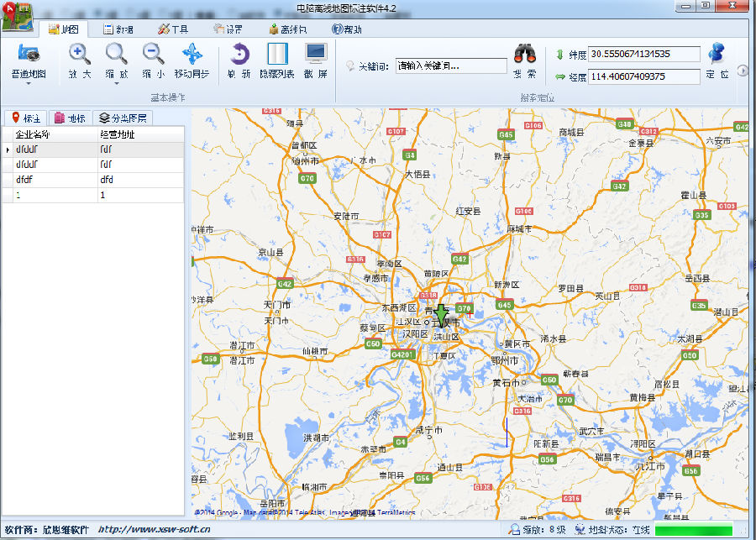Switch to the 数据 ribbon tab
Image resolution: width=756 pixels, height=540 pixels.
coord(118,29)
